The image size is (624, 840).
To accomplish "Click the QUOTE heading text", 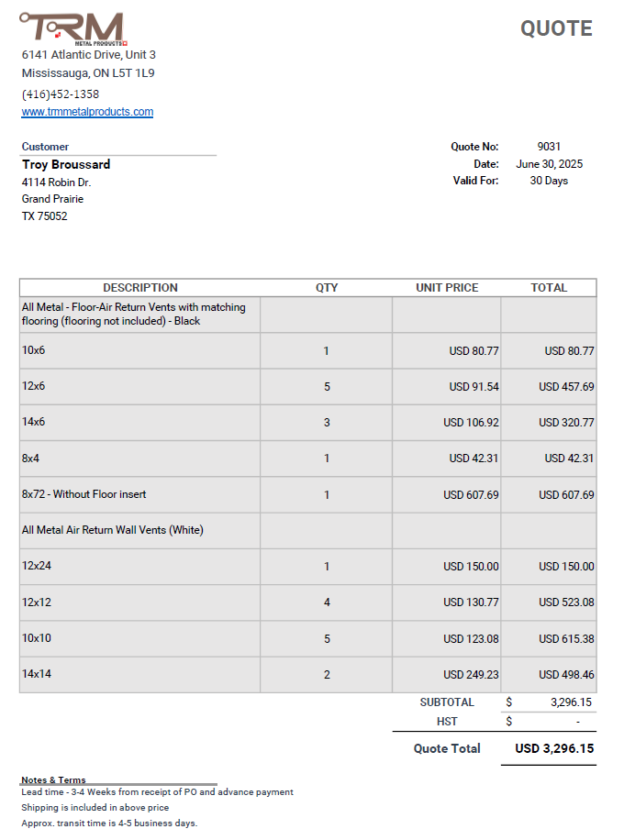I will tap(556, 28).
